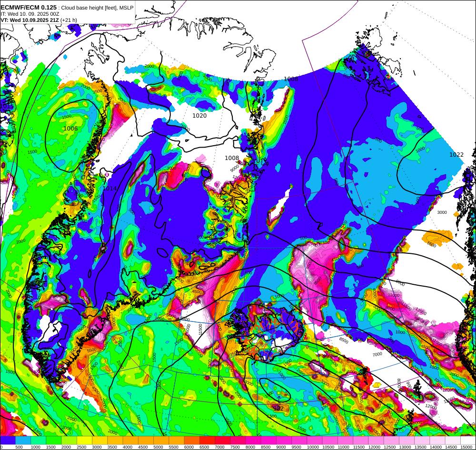Click the 2500 tick label in the legend

[81, 447]
